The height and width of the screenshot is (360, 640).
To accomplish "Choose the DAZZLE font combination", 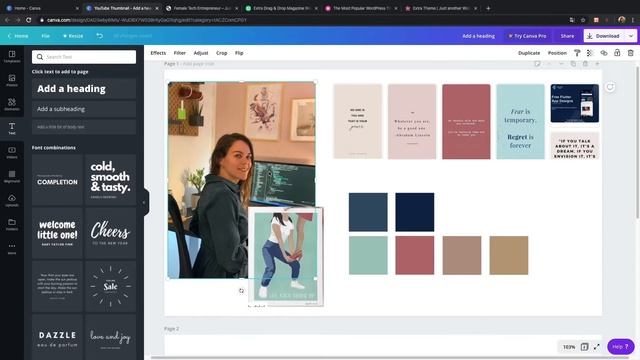I will 57,337.
